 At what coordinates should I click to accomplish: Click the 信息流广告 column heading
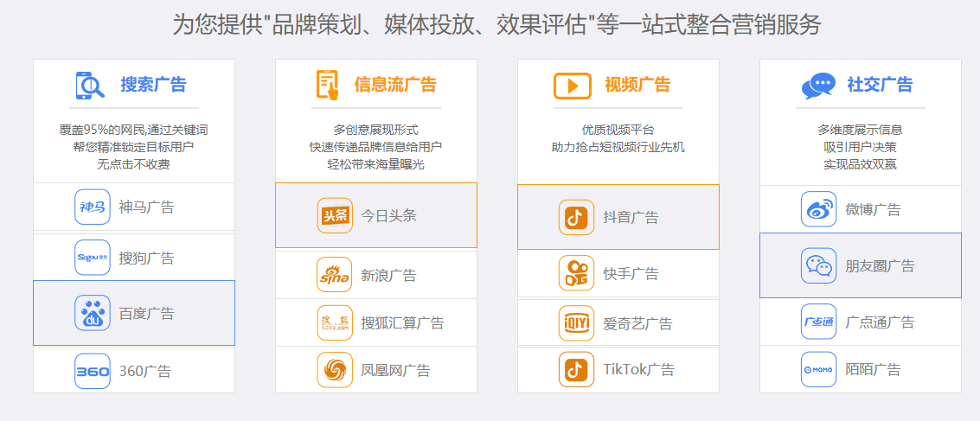pyautogui.click(x=395, y=85)
